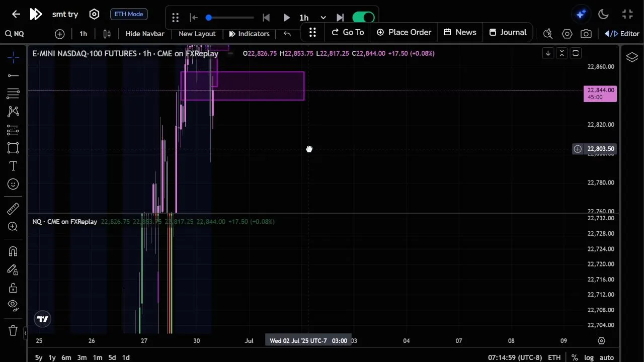
Task: Open the candle chart type menu
Action: 107,34
